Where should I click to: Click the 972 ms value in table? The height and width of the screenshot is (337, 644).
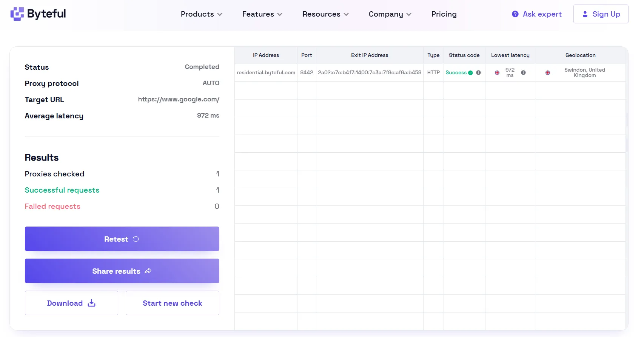pos(510,72)
